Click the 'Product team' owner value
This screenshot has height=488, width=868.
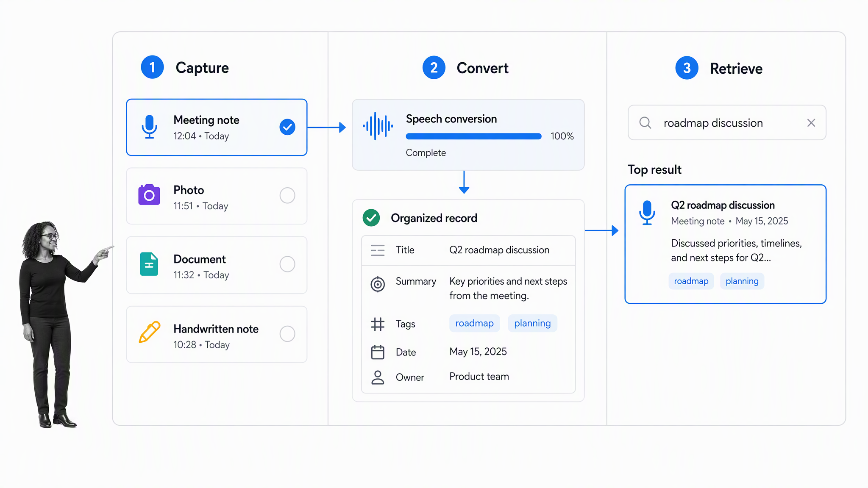479,377
